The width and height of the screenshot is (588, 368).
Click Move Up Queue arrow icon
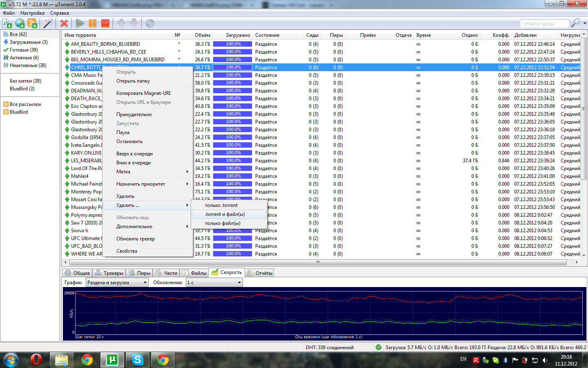[121, 23]
